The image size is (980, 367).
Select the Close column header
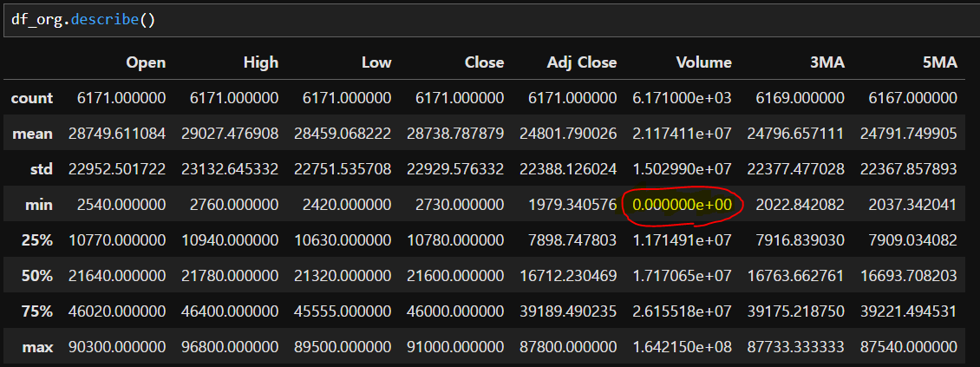tap(485, 62)
